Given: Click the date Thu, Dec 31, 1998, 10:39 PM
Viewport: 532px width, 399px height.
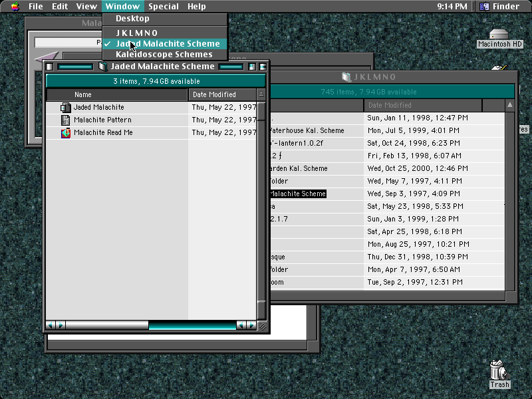Looking at the screenshot, I should click(418, 257).
